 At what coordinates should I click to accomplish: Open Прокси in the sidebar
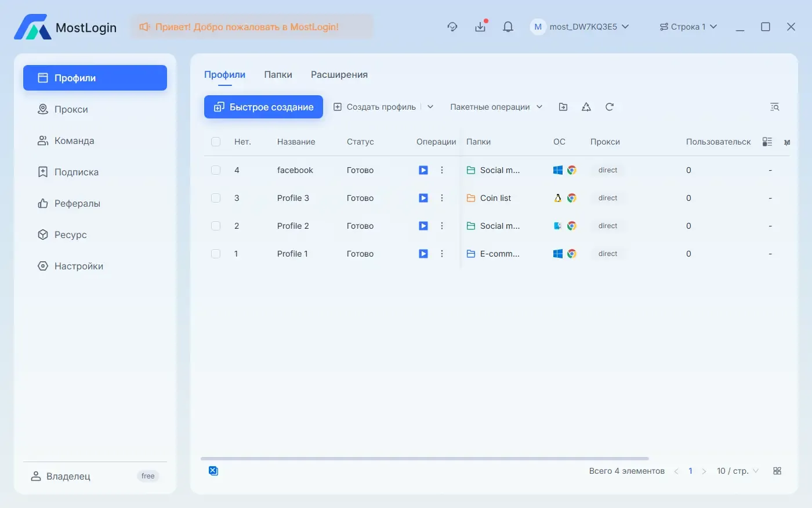pyautogui.click(x=95, y=109)
